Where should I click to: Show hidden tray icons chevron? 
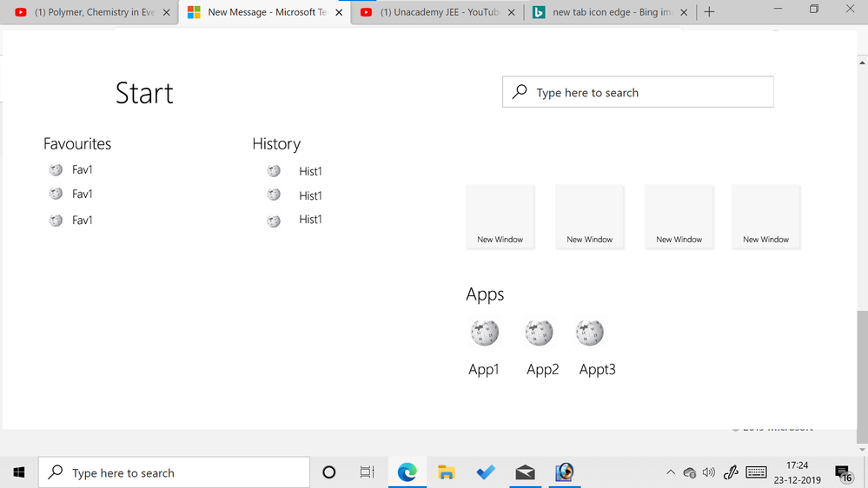pos(671,472)
